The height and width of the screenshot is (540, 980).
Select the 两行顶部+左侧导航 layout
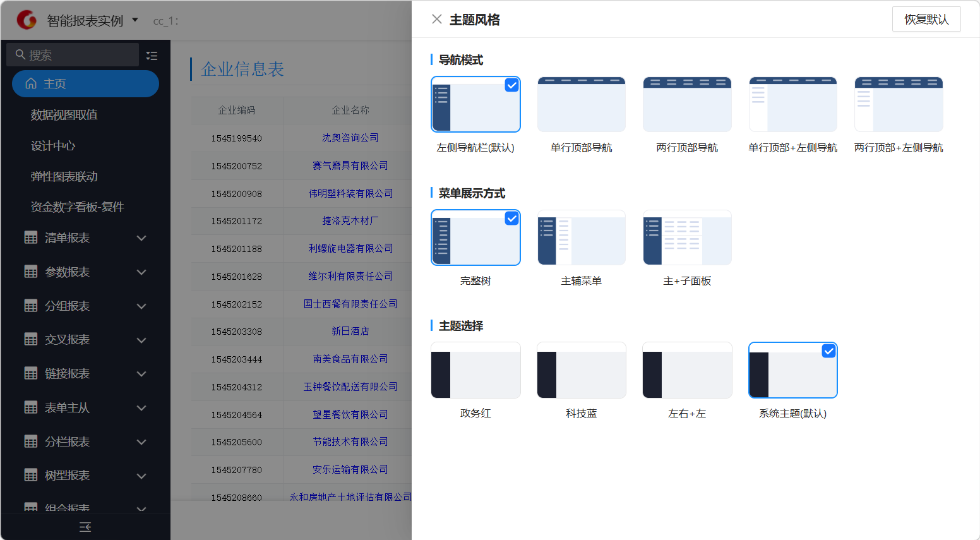898,105
